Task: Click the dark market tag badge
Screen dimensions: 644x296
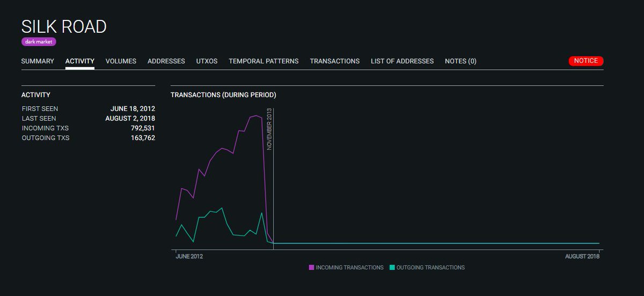Action: [x=39, y=41]
